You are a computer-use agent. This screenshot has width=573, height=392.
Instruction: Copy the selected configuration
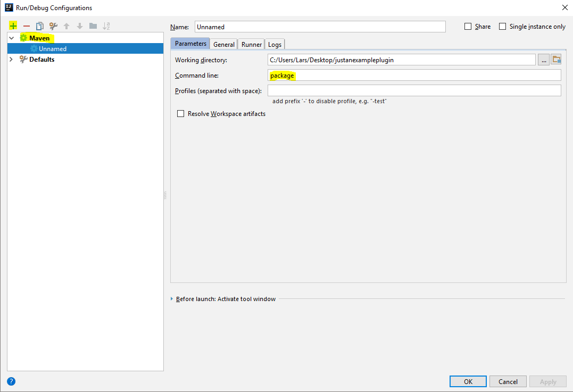pos(39,26)
